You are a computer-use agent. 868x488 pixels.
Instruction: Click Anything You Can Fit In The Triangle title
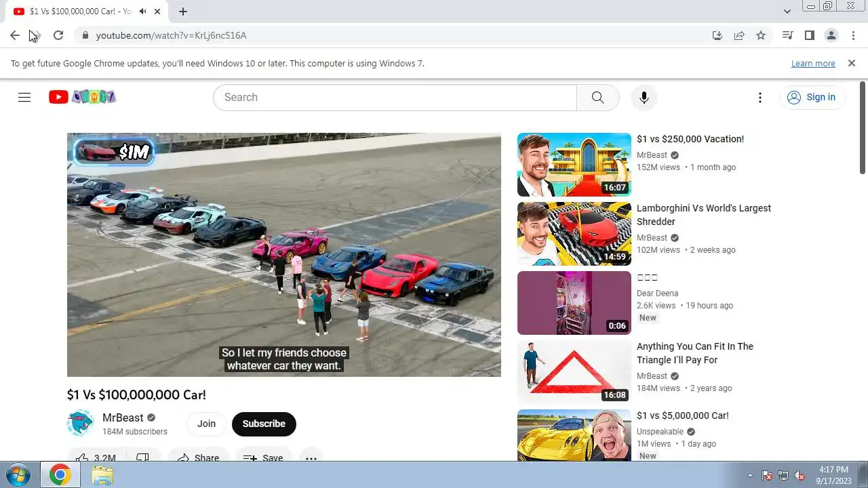click(695, 353)
